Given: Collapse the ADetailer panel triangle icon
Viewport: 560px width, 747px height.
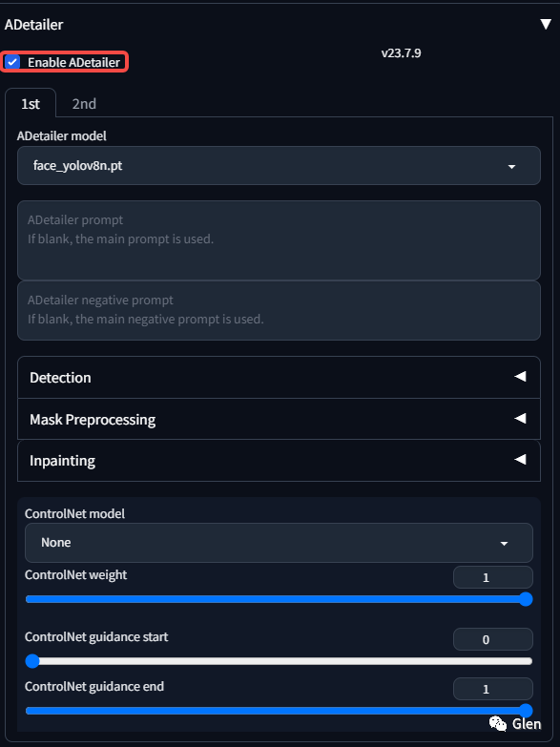Looking at the screenshot, I should 546,24.
